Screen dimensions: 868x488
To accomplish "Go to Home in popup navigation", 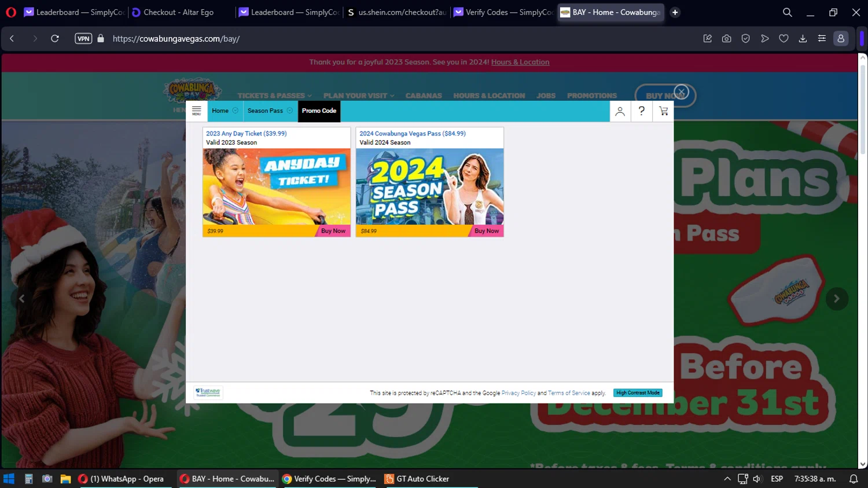I will click(x=220, y=111).
